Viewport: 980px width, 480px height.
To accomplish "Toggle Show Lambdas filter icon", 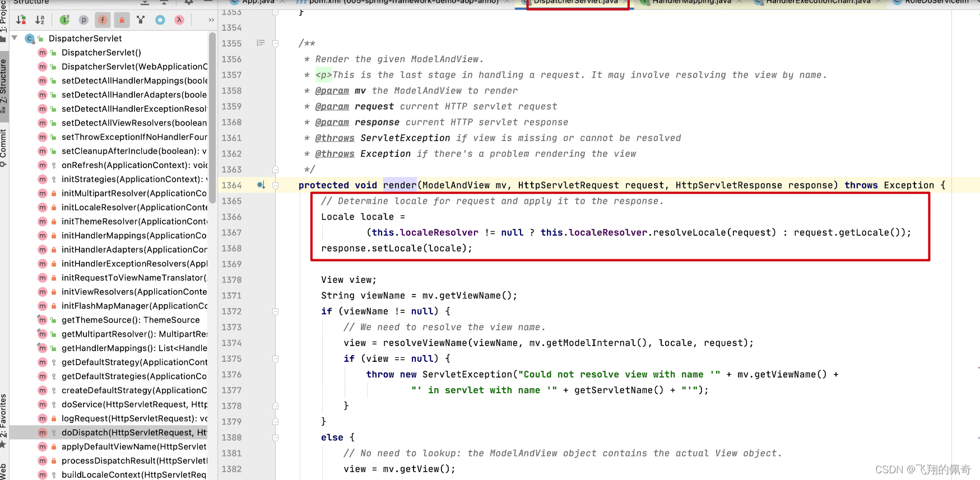I will click(179, 20).
